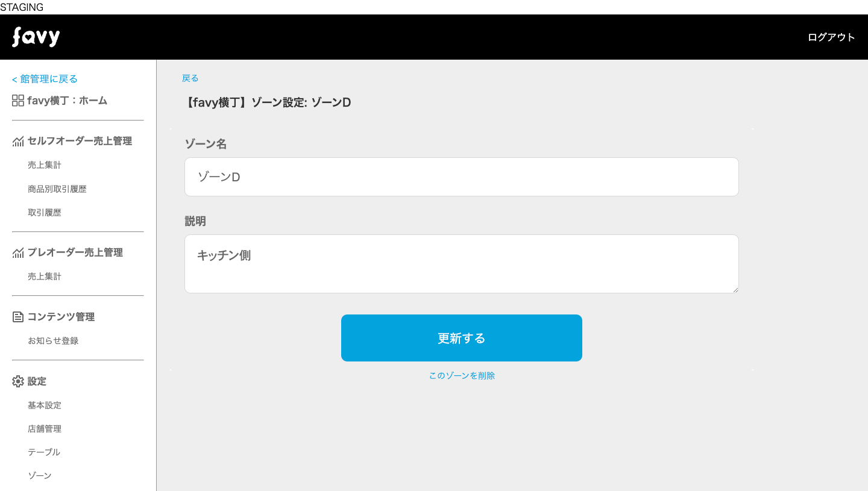Log out via ログアウト

831,37
